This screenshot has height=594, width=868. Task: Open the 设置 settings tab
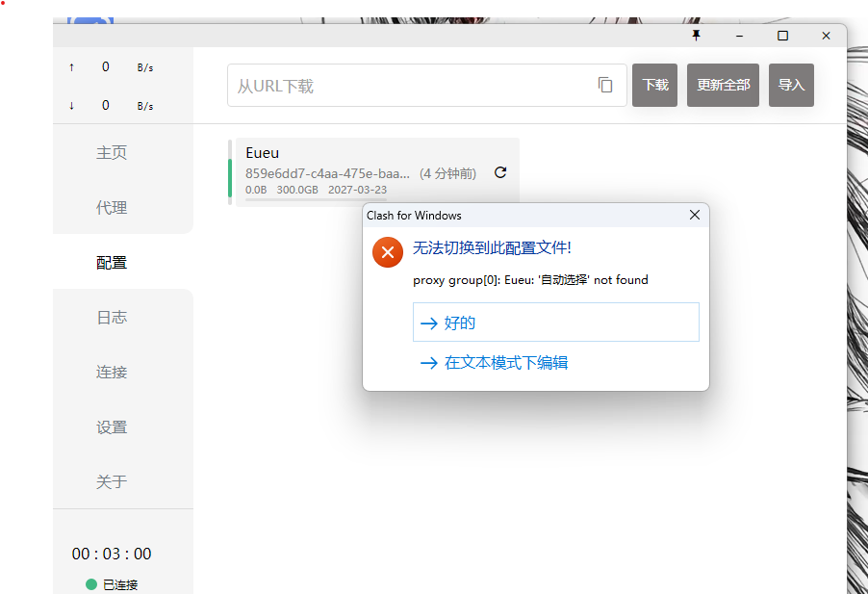pyautogui.click(x=112, y=427)
